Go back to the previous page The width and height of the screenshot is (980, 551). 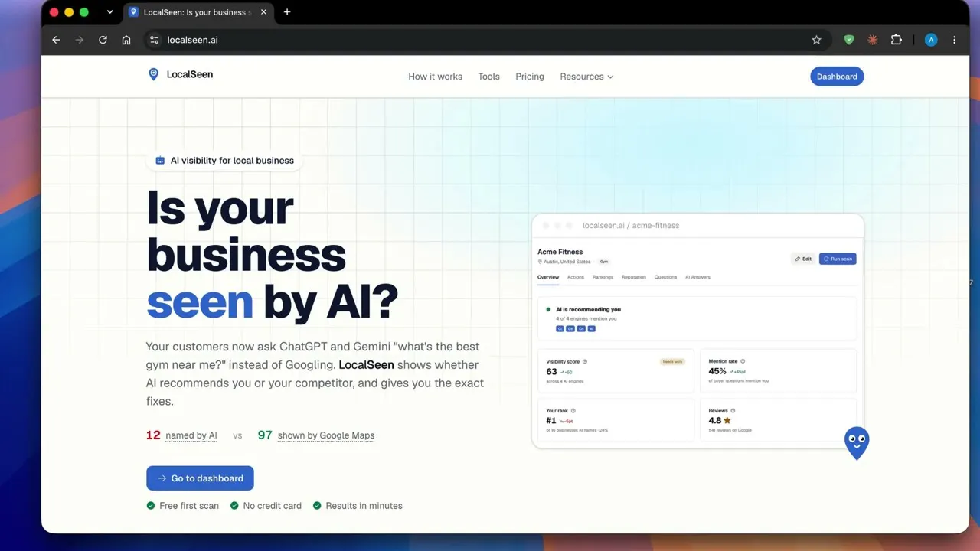pyautogui.click(x=56, y=40)
